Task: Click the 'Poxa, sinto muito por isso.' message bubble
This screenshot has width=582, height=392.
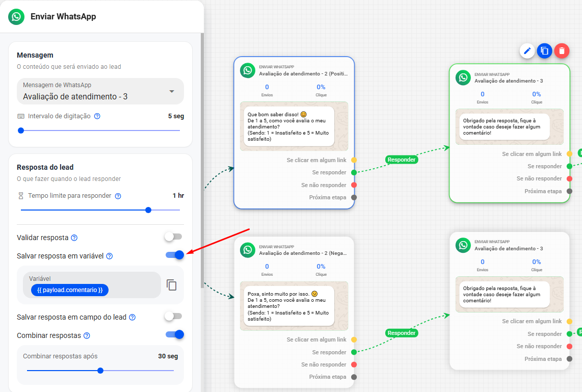Action: [289, 306]
